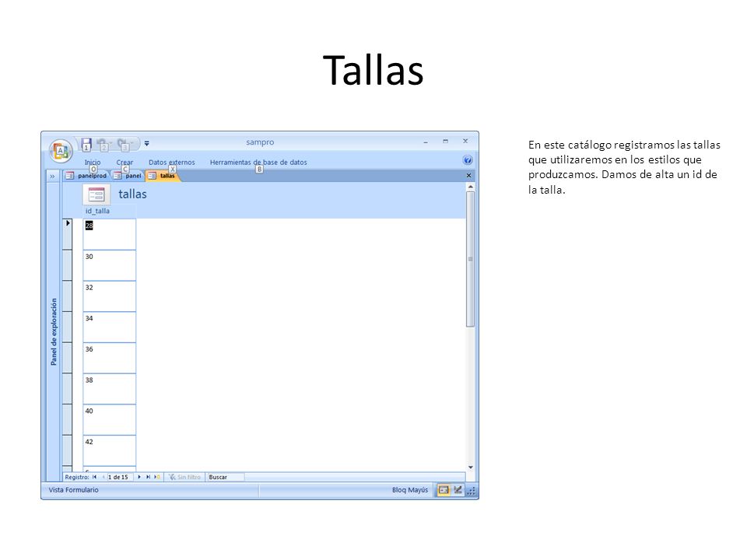Open the Customize Quick Access Toolbar dropdown
747x560 pixels.
(x=147, y=143)
